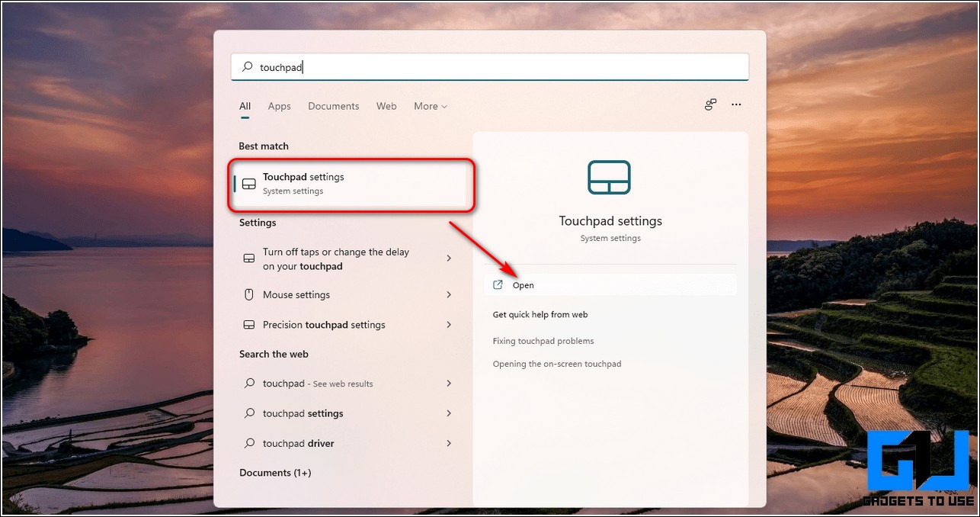Click the Mouse settings mouse icon
The height and width of the screenshot is (517, 980).
pyautogui.click(x=248, y=295)
